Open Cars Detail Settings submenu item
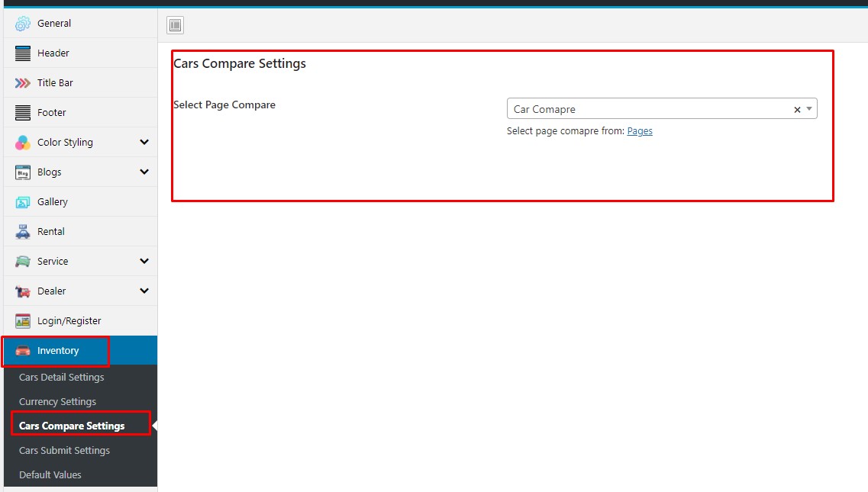868x492 pixels. point(61,378)
